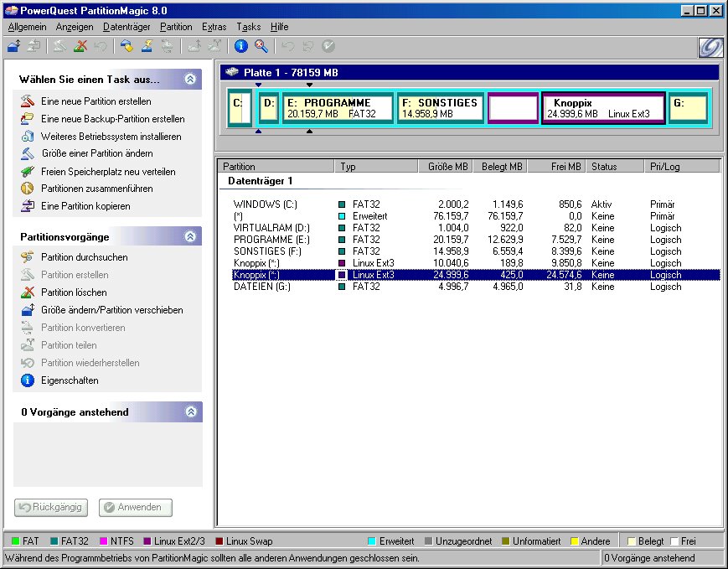Select the 'VIRTUALRAM (D:)' partition row

click(476, 228)
